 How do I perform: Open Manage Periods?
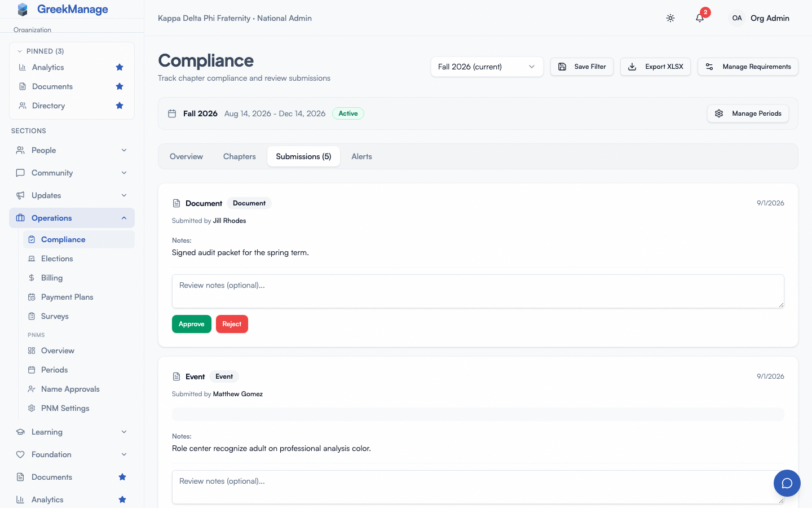click(748, 113)
